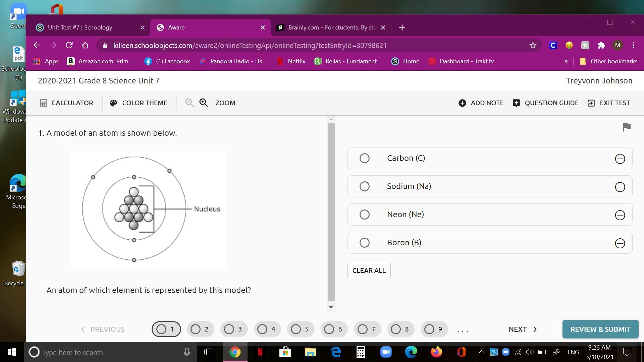Eliminate the Carbon (C) answer choice
This screenshot has height=362, width=644.
(620, 159)
